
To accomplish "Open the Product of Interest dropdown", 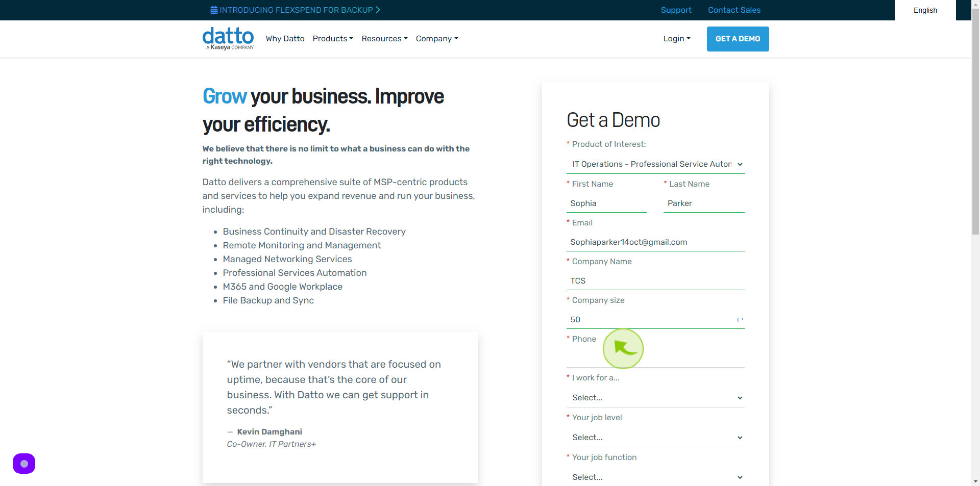I will [655, 164].
